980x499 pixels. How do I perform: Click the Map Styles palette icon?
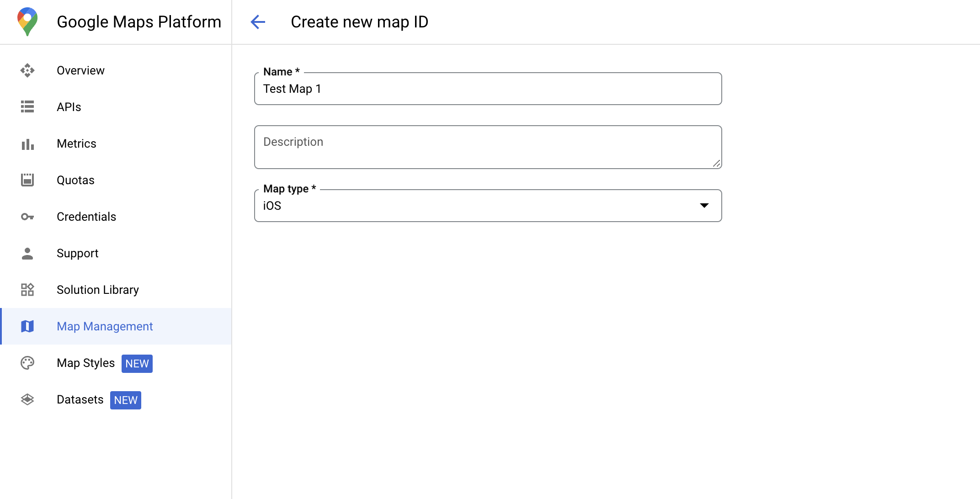tap(28, 363)
